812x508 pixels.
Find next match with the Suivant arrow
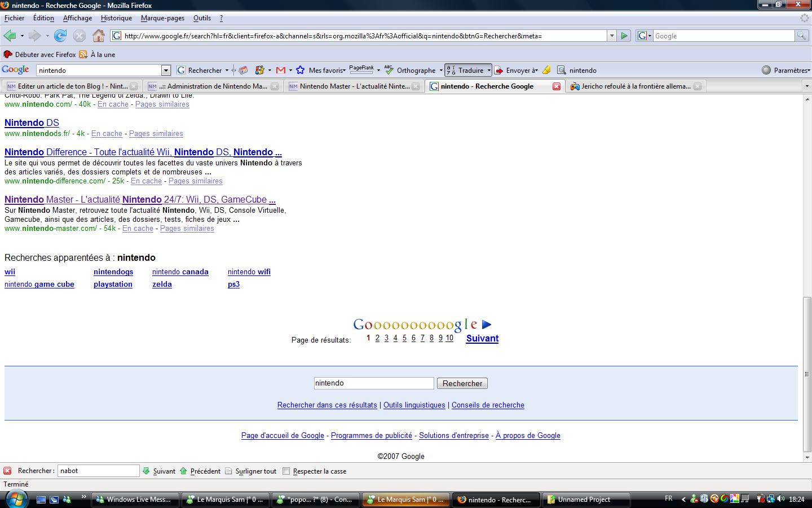159,471
